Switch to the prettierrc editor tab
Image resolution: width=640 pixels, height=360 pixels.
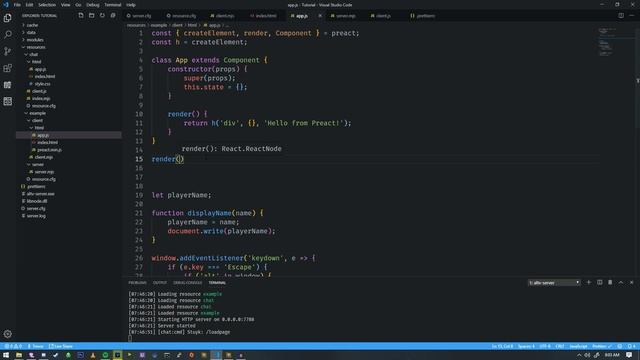click(425, 16)
